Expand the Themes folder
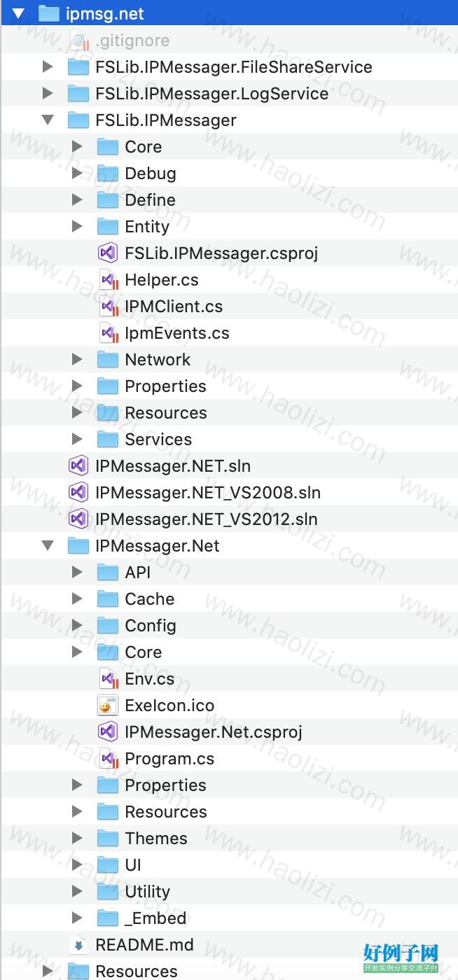 coord(77,838)
